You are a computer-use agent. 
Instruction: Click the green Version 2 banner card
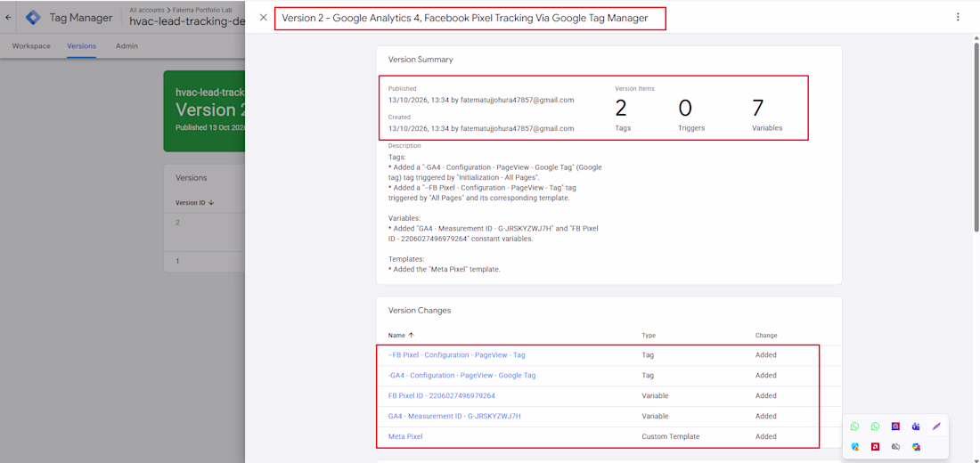(204, 110)
